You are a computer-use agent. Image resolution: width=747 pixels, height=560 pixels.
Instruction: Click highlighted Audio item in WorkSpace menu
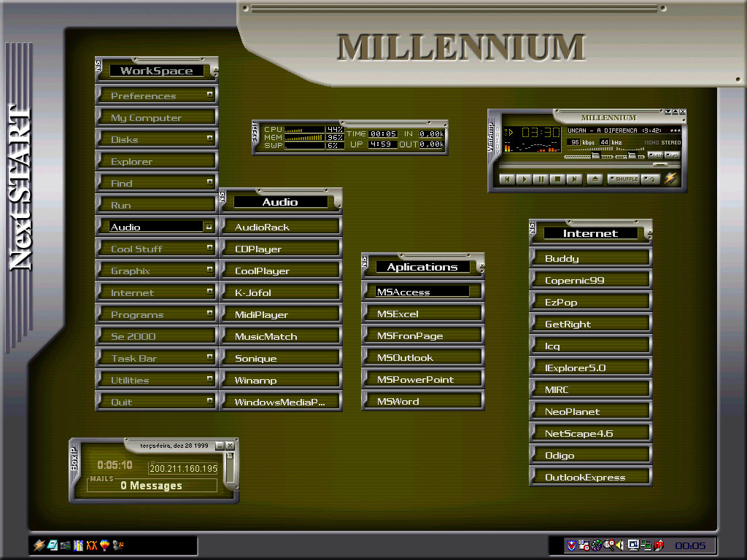click(x=157, y=227)
